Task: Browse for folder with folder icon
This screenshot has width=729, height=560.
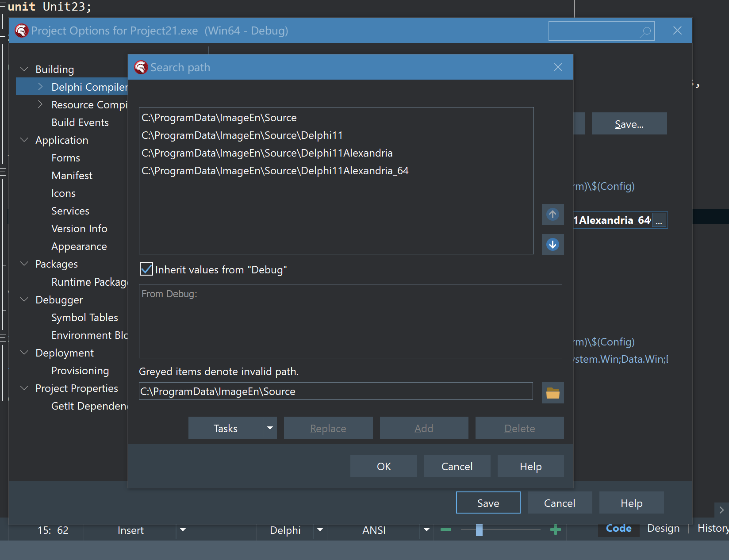Action: click(x=553, y=393)
